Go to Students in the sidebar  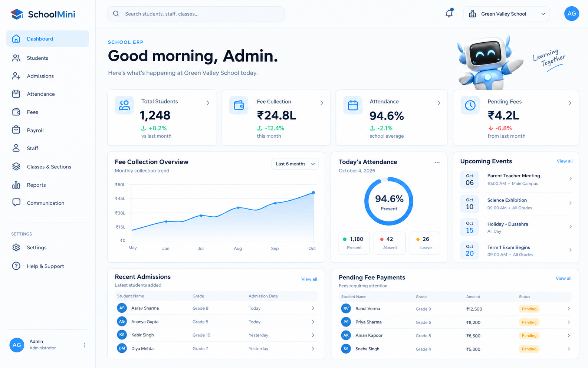[47, 58]
